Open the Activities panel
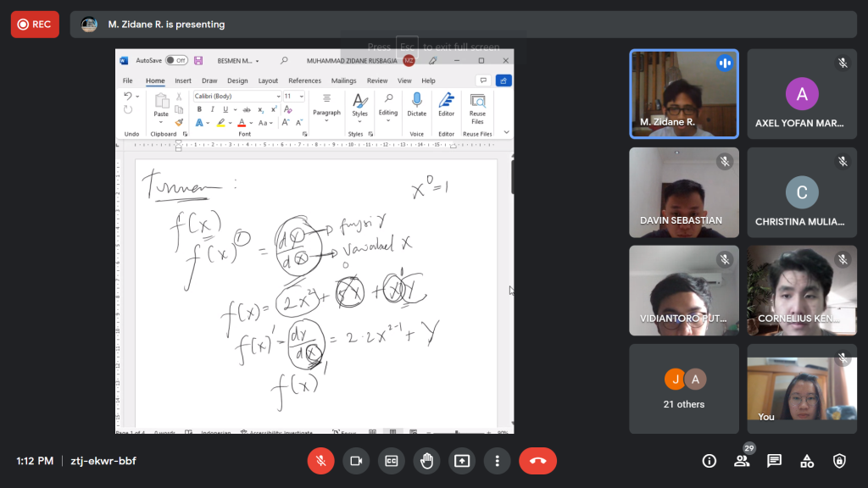 807,461
